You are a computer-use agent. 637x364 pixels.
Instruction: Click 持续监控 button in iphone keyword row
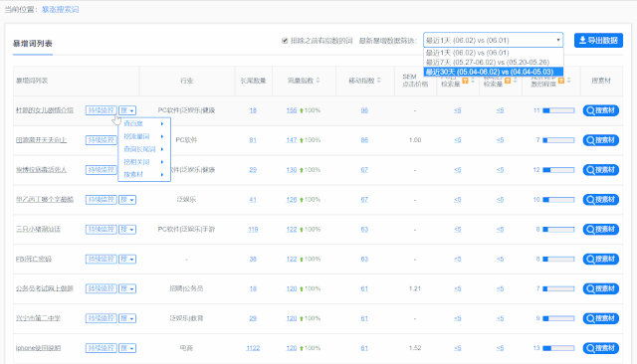click(x=101, y=348)
